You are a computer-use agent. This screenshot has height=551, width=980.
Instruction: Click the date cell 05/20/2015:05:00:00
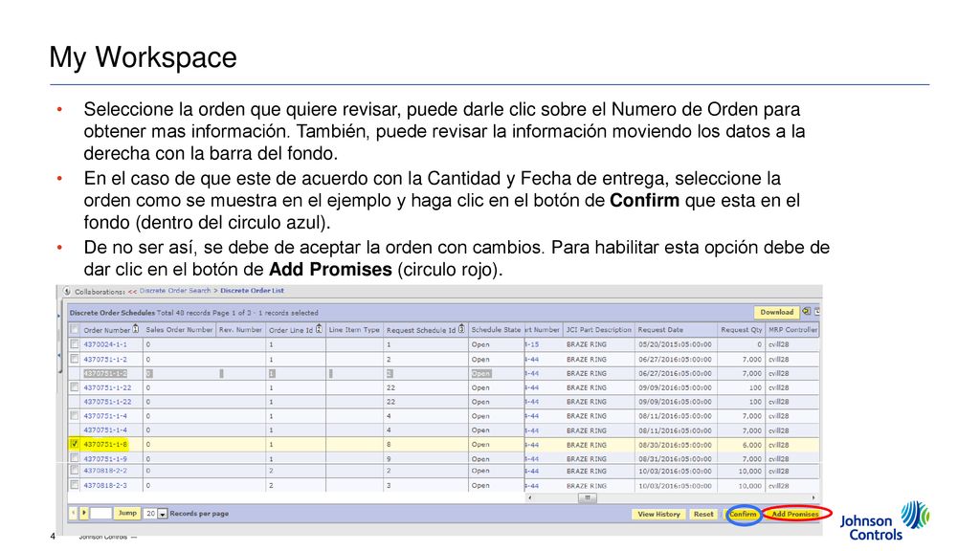click(x=675, y=344)
